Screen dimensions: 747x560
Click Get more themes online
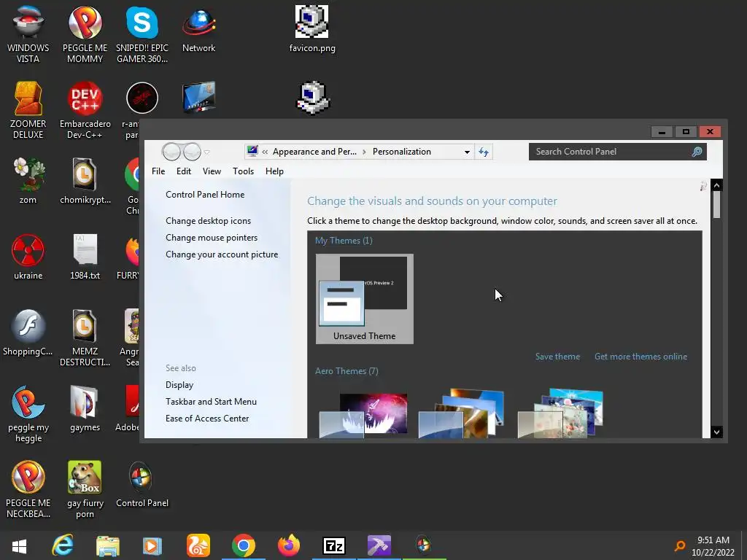[640, 357]
